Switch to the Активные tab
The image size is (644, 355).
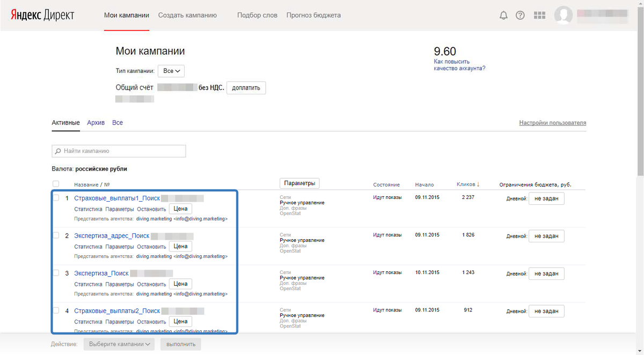(x=65, y=123)
